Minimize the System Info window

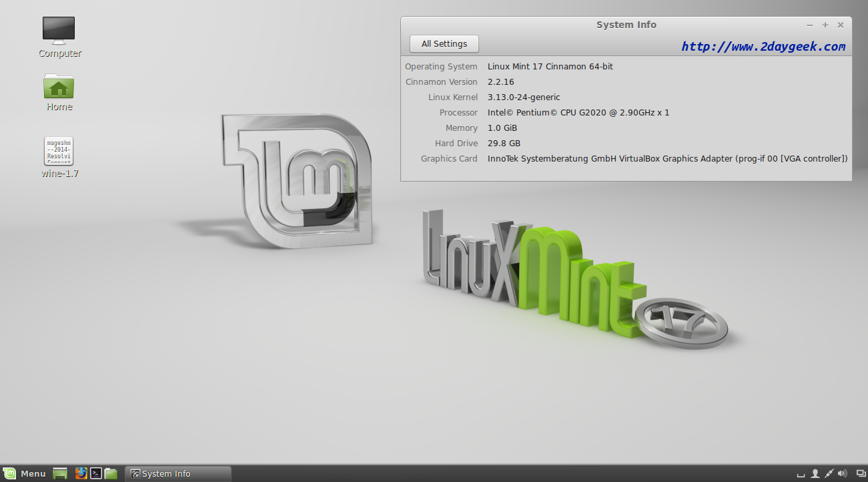pos(810,25)
